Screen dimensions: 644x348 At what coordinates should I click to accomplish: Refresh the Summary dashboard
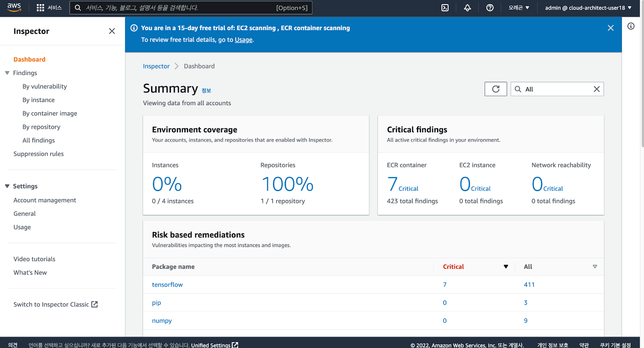[495, 89]
